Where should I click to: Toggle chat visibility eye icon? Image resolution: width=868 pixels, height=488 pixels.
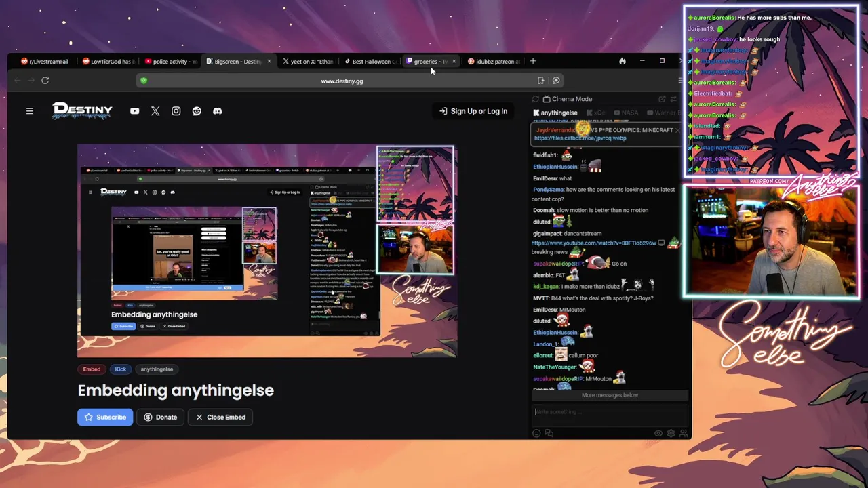point(658,433)
